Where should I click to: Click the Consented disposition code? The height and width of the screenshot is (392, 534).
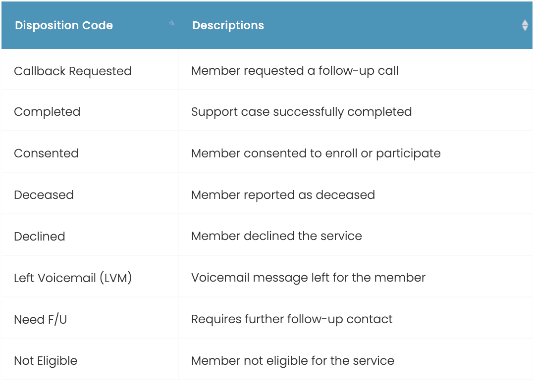[46, 153]
